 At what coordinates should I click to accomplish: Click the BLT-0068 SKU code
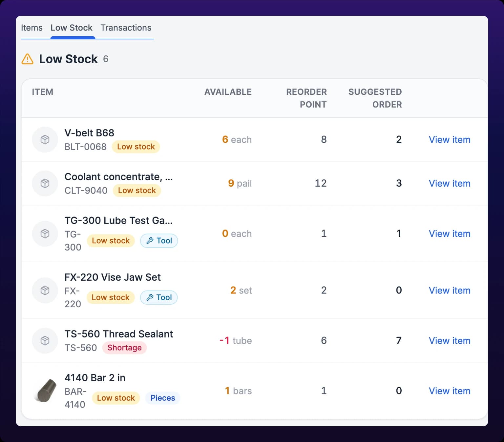pyautogui.click(x=85, y=147)
